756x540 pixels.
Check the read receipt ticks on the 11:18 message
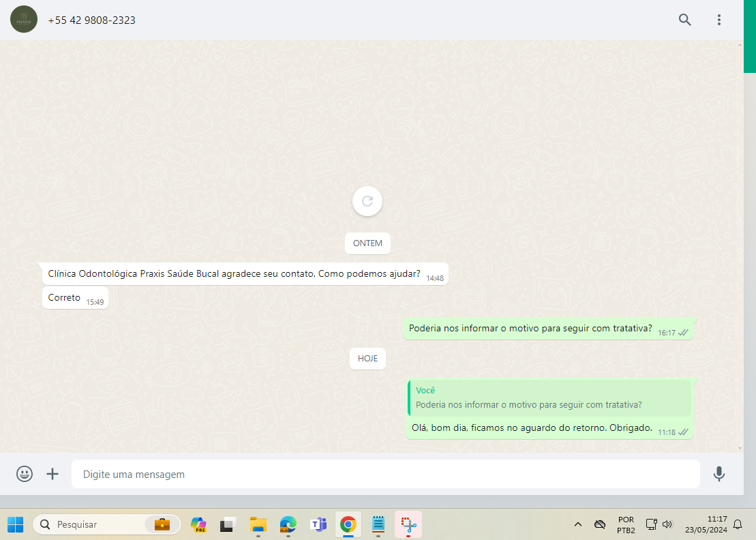(x=683, y=432)
